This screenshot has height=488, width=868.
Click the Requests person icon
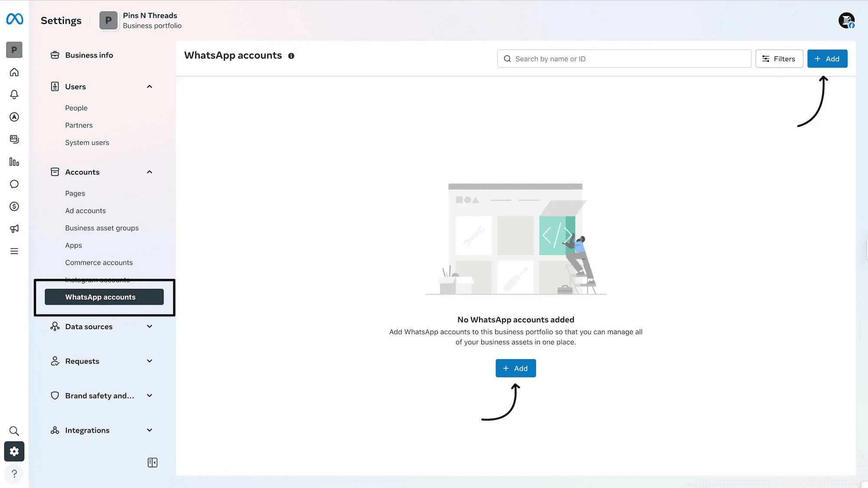(x=55, y=361)
